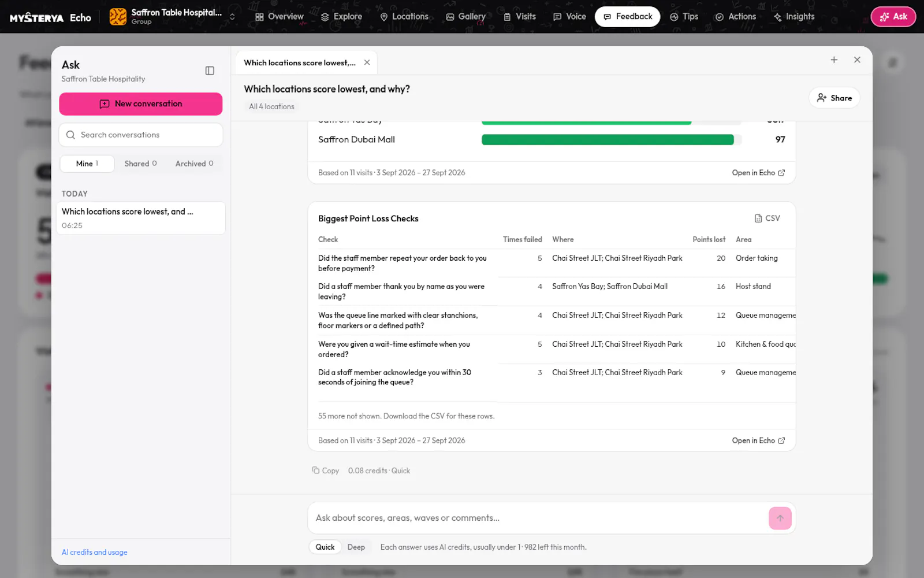
Task: Open today's 'Which locations score lowest' conversation
Action: pyautogui.click(x=140, y=218)
